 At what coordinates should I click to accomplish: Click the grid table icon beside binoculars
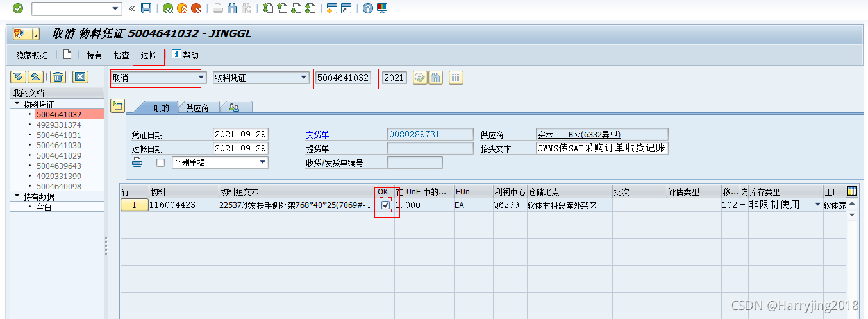click(456, 78)
